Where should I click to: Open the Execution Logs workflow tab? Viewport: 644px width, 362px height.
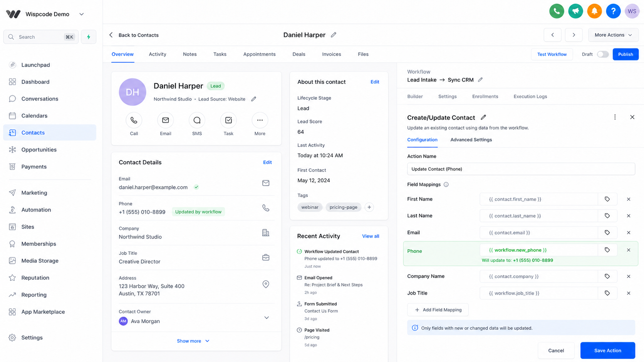pyautogui.click(x=530, y=97)
